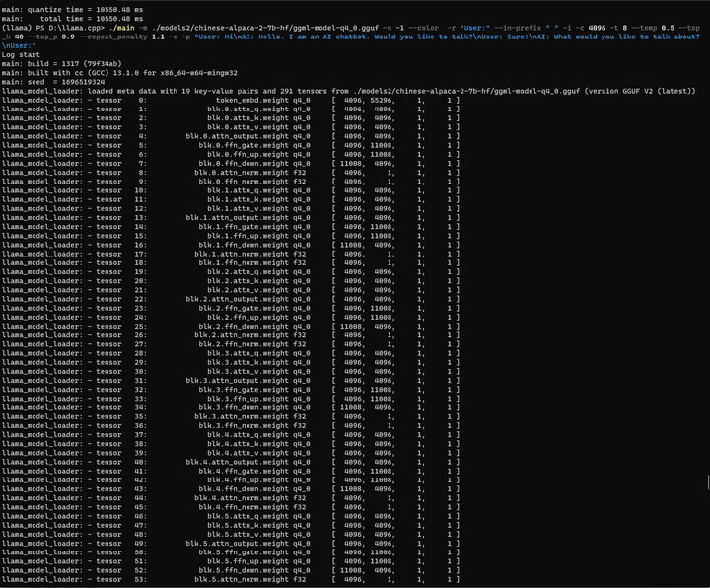This screenshot has height=588, width=710.
Task: Select the 'blk.0.attn_output.weight' tensor row
Action: (231, 136)
